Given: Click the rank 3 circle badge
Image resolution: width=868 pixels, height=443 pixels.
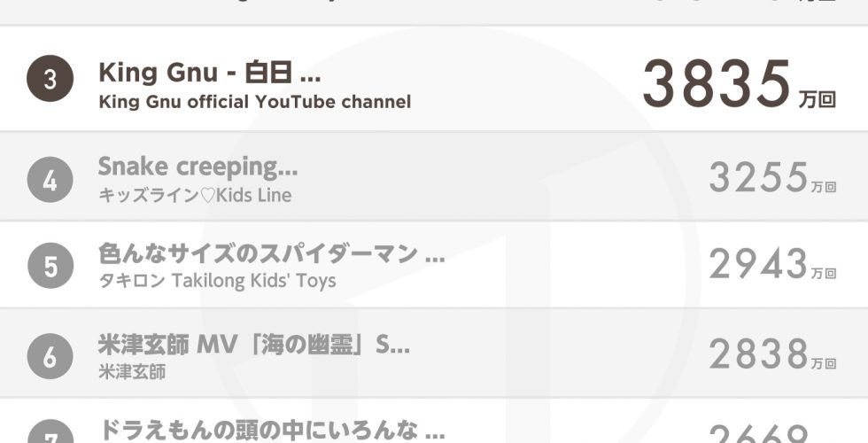Looking at the screenshot, I should [50, 79].
